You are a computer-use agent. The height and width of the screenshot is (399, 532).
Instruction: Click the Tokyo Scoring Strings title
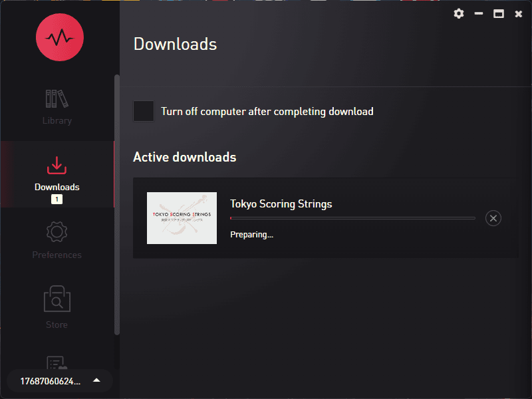point(281,203)
